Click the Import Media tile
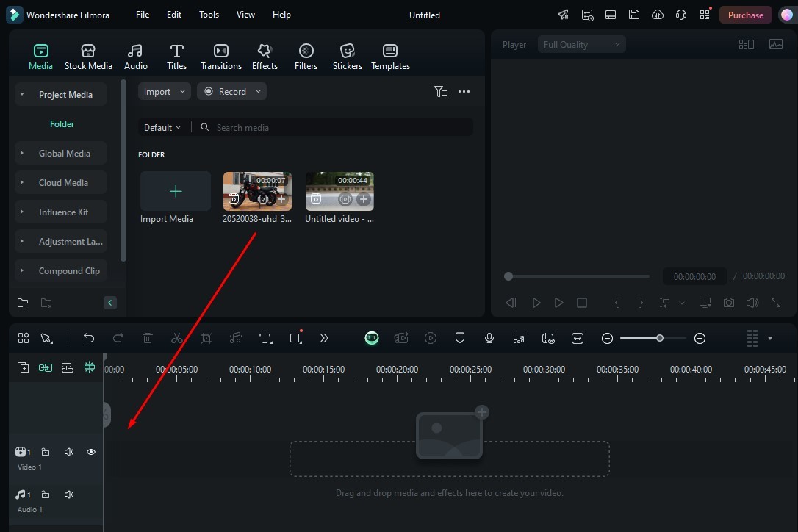 176,192
